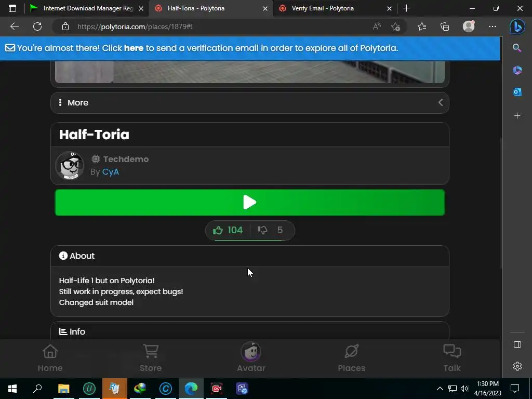Add this page to favorites
This screenshot has height=399, width=532.
[395, 26]
